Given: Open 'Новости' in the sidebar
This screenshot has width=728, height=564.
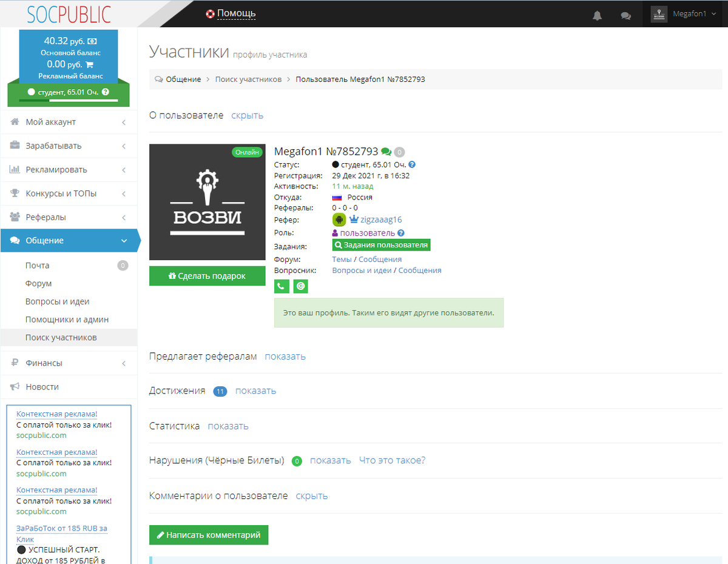Looking at the screenshot, I should [69, 387].
